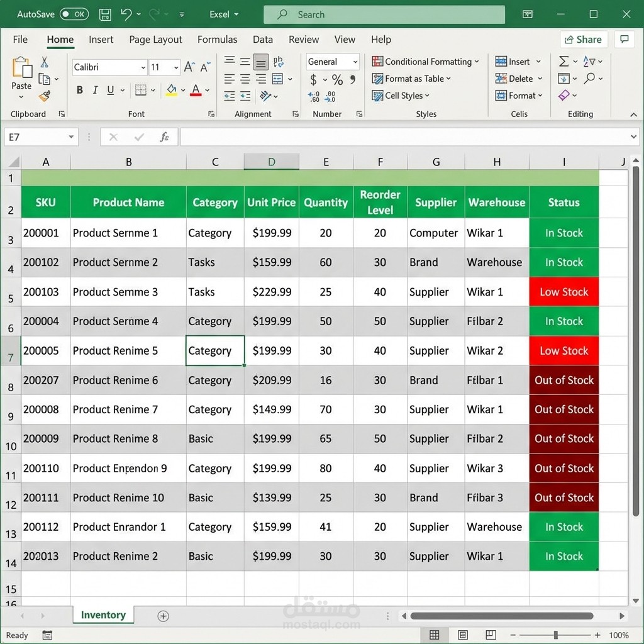
Task: Collapse the ribbon with the caret
Action: 634,114
